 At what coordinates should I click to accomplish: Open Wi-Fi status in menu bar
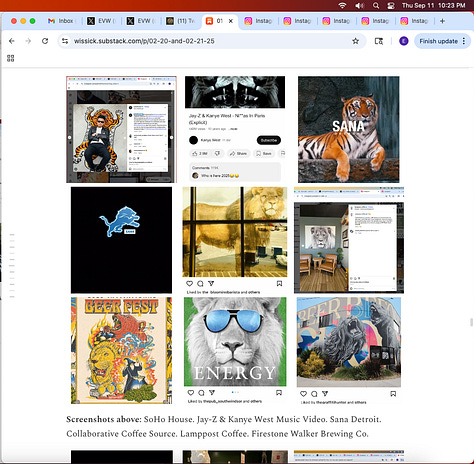[x=342, y=5]
